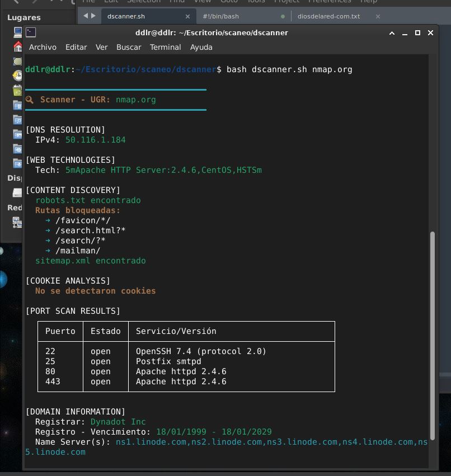Close the terminal window

point(430,33)
